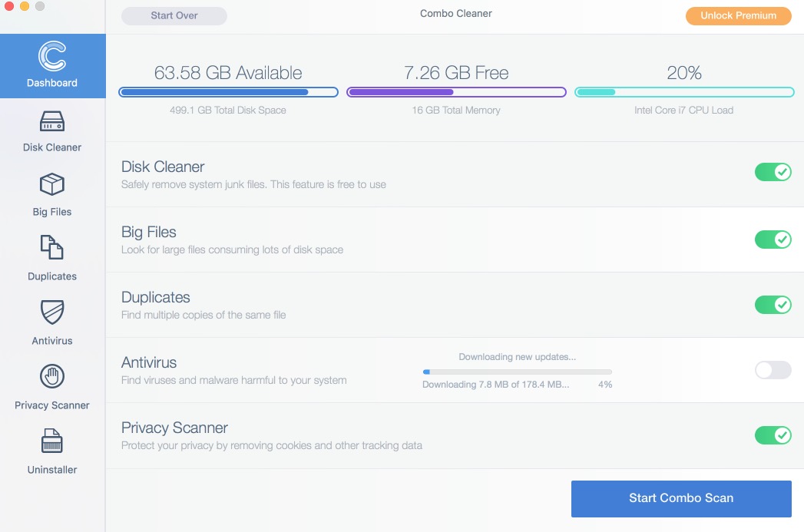Click the Start Over button

[174, 15]
